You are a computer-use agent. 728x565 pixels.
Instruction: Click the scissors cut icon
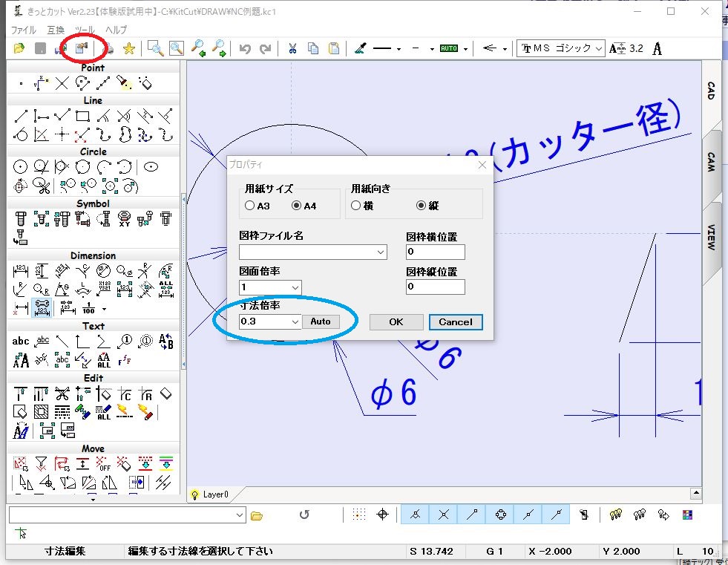(292, 48)
